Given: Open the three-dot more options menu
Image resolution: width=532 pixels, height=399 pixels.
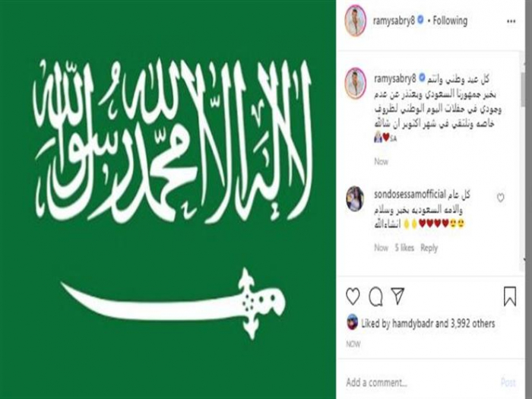Looking at the screenshot, I should click(511, 21).
